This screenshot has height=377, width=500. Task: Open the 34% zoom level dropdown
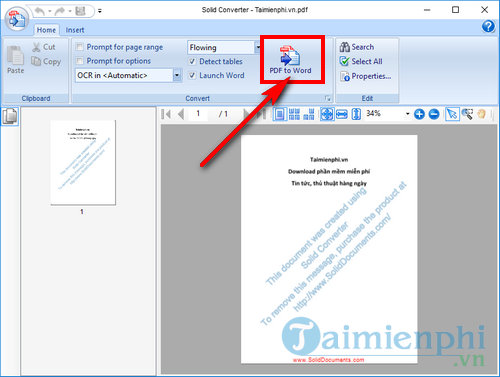pos(407,114)
